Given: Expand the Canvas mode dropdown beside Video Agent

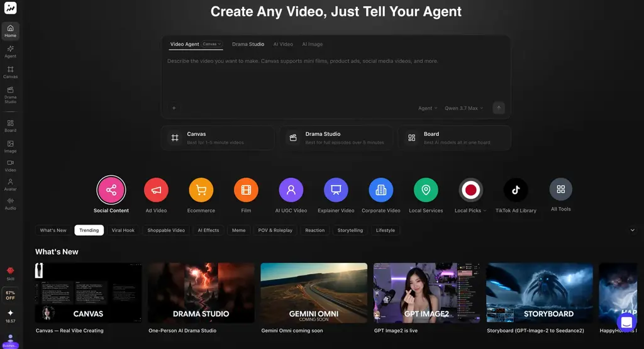Looking at the screenshot, I should (211, 44).
